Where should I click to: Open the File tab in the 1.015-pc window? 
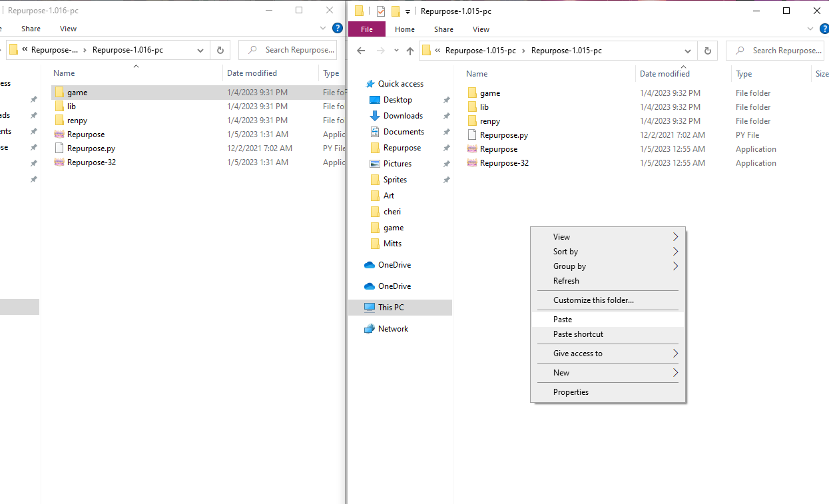[367, 29]
